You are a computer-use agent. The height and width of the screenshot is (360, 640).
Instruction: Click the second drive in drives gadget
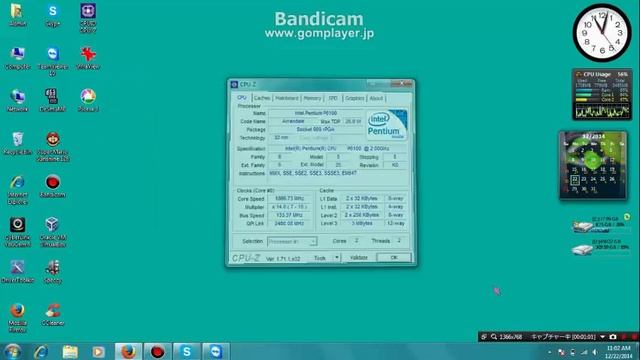tap(601, 247)
